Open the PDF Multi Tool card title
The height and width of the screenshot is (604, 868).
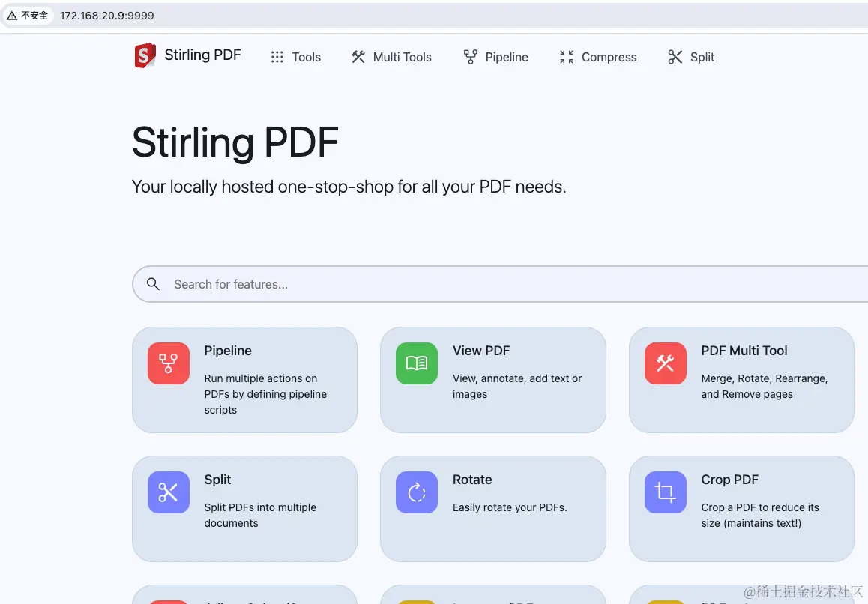coord(744,351)
